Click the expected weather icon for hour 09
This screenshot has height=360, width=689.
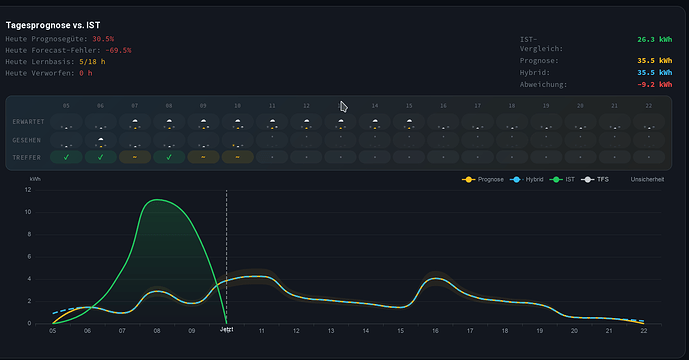pos(203,122)
